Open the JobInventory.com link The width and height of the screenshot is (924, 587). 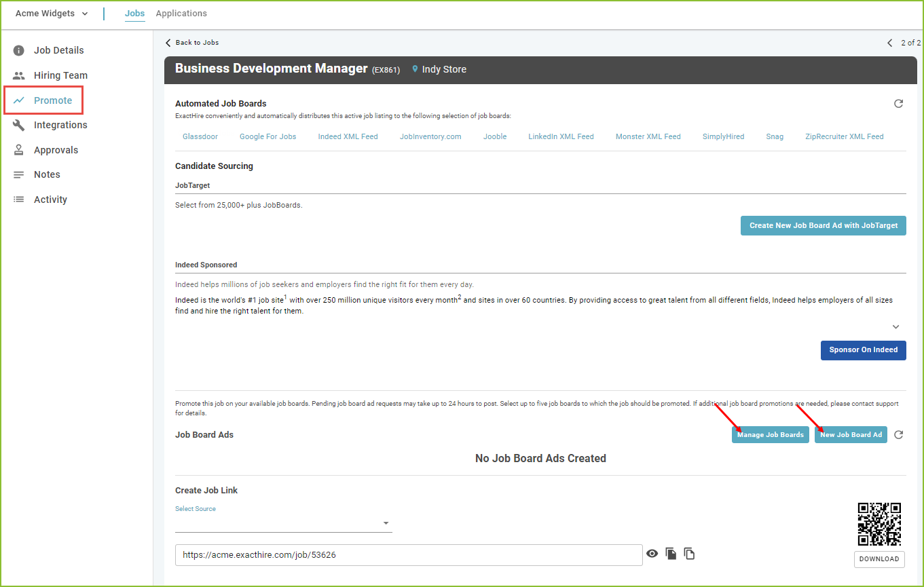click(430, 136)
